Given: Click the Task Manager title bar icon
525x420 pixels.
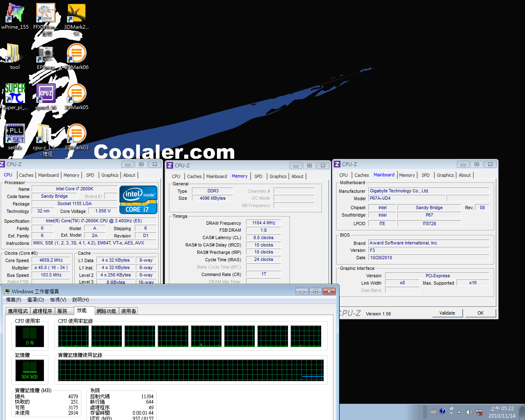Looking at the screenshot, I should click(7, 291).
